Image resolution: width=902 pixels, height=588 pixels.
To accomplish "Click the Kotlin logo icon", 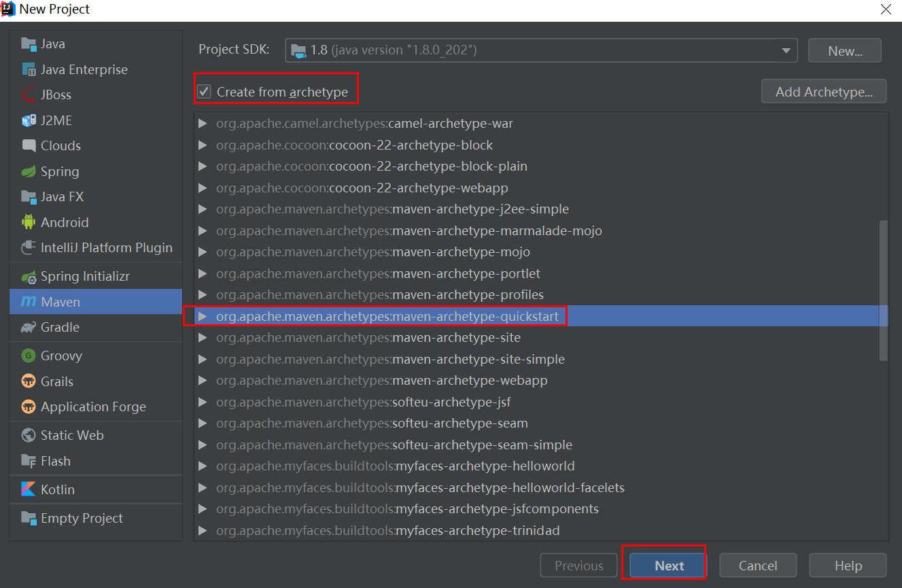I will click(x=29, y=489).
